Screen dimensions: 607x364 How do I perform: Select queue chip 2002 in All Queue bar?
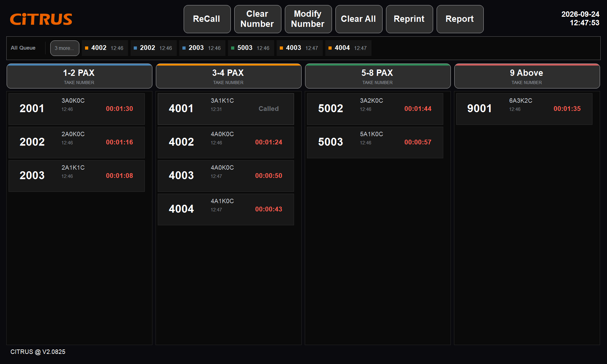(x=153, y=48)
